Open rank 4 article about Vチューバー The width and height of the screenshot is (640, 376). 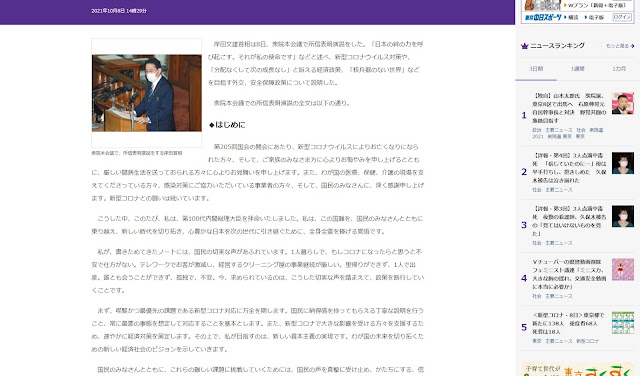[x=569, y=274]
